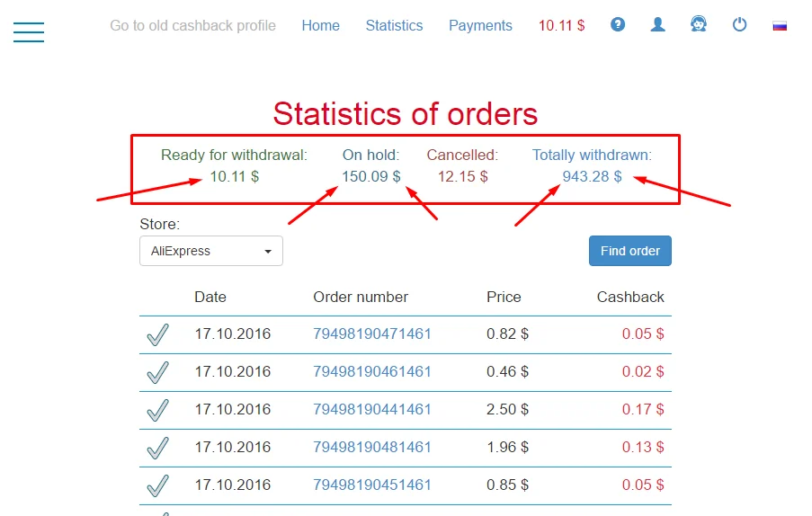Click the 'Totally withdrawn:' label
Image resolution: width=812 pixels, height=516 pixels.
[x=592, y=156]
